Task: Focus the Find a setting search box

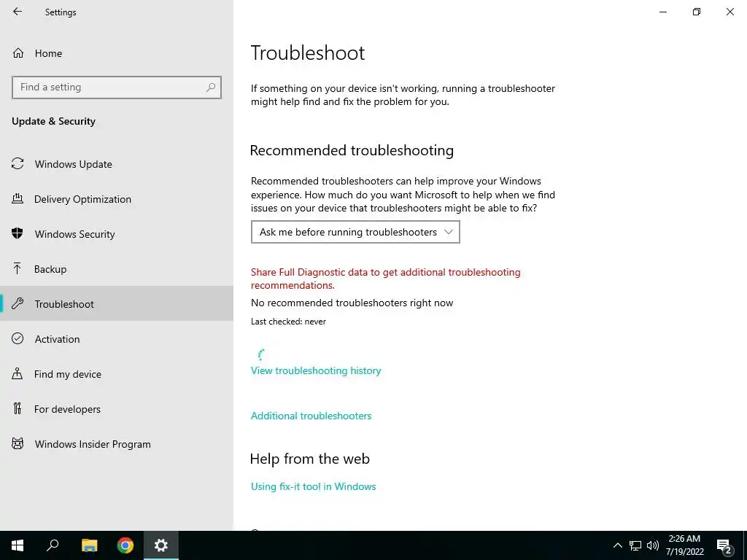Action: 117,87
